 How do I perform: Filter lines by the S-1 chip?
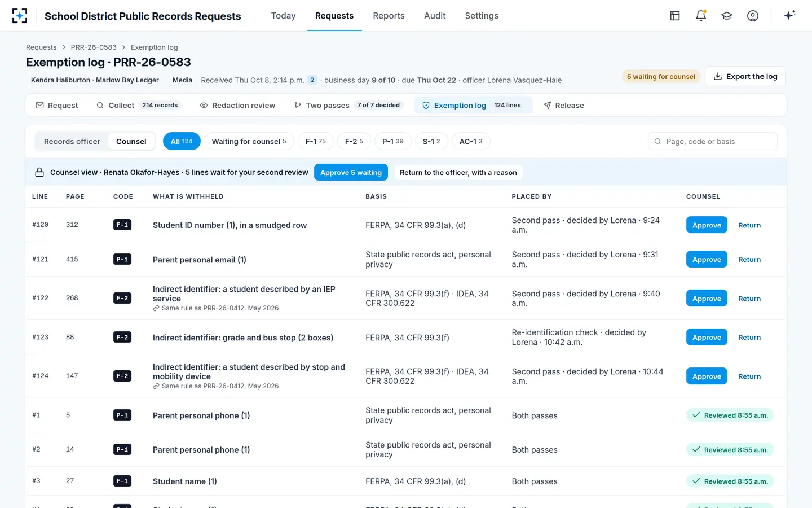pyautogui.click(x=431, y=142)
